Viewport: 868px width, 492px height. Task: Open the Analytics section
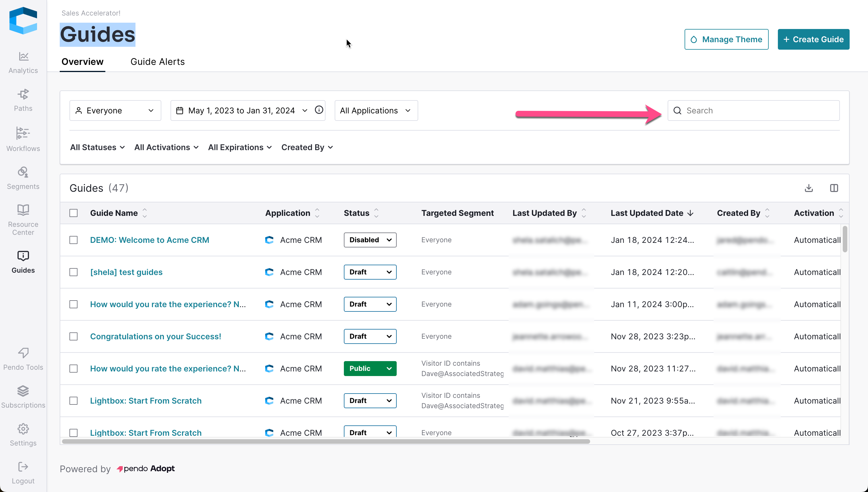click(23, 63)
